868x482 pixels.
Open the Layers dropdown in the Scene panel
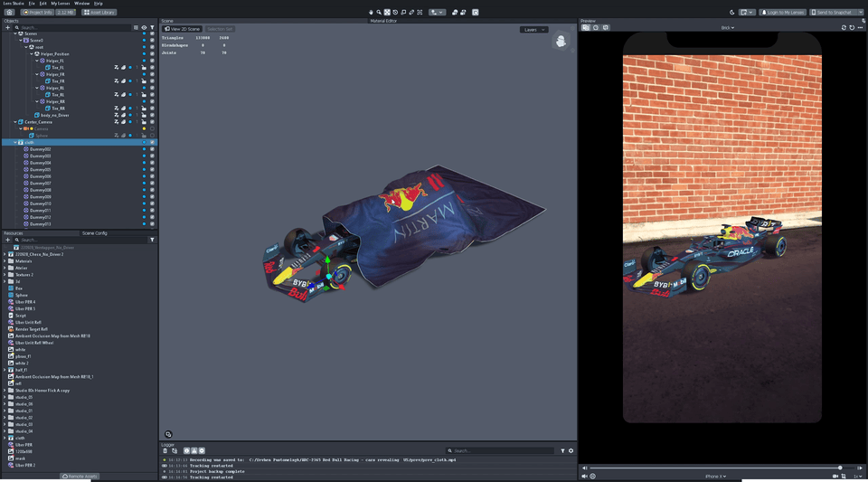coord(534,30)
